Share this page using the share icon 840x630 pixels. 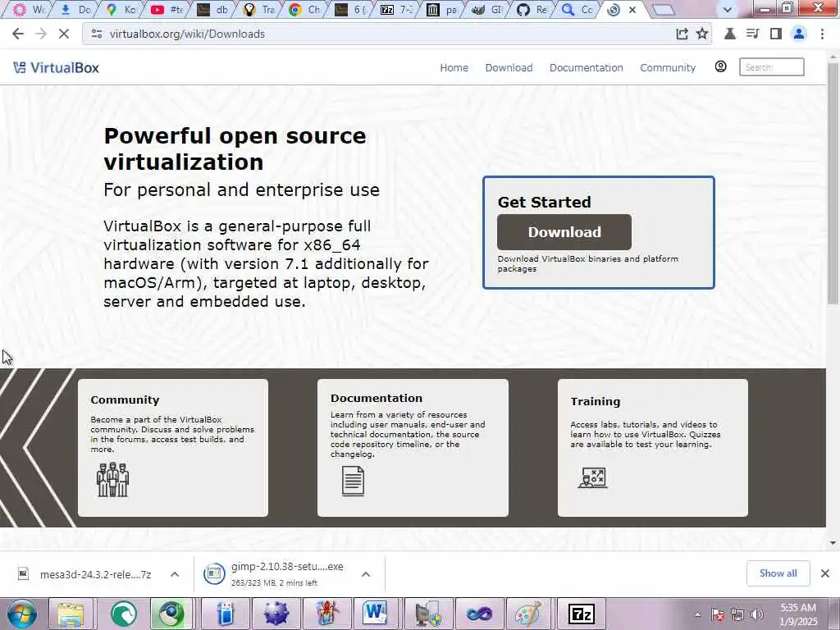click(x=682, y=34)
